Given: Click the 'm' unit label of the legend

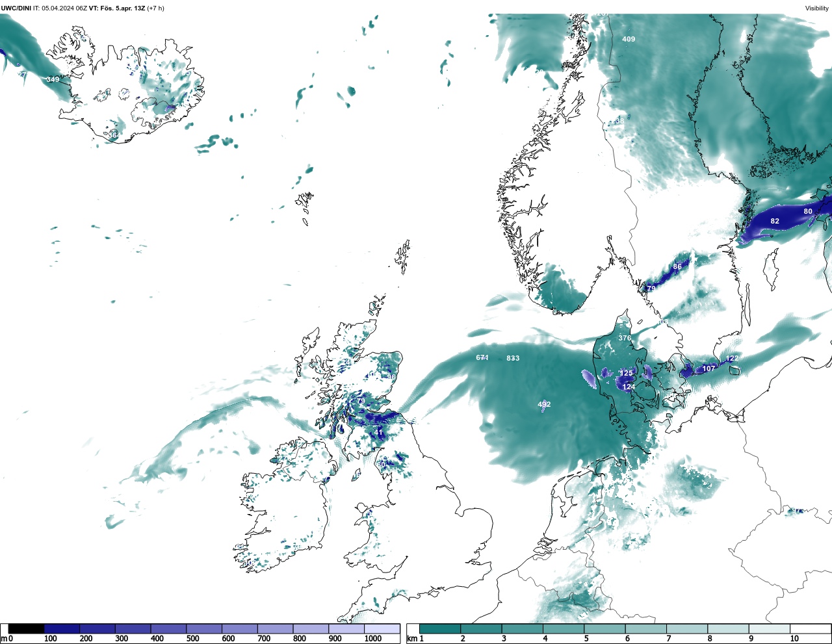Looking at the screenshot, I should point(4,638).
